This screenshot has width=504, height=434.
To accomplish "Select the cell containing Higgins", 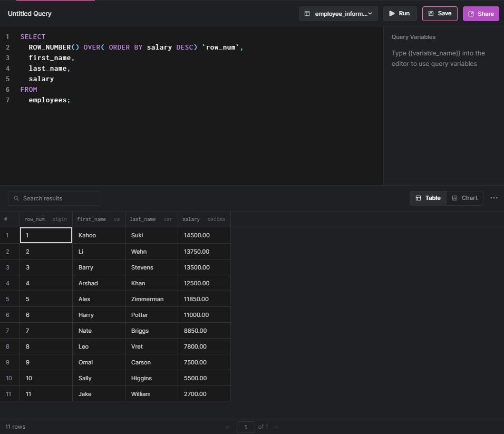I will tap(151, 378).
